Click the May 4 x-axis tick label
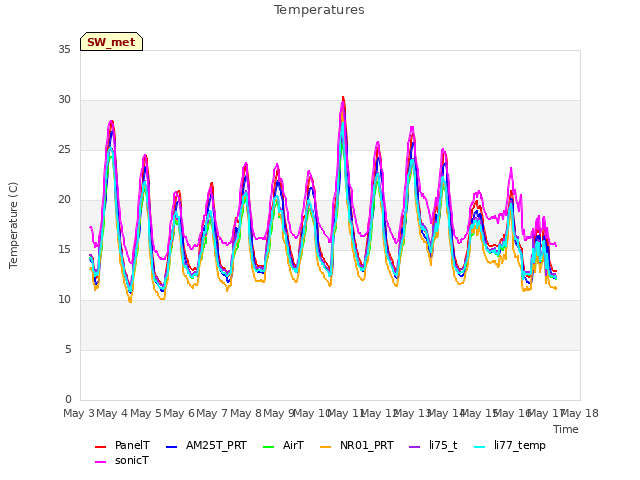This screenshot has height=480, width=640. [112, 413]
